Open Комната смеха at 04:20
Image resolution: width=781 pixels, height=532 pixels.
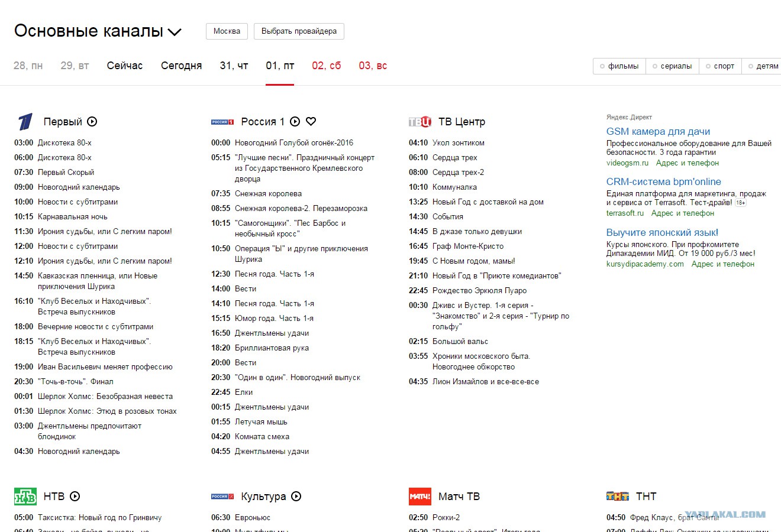[x=262, y=437]
